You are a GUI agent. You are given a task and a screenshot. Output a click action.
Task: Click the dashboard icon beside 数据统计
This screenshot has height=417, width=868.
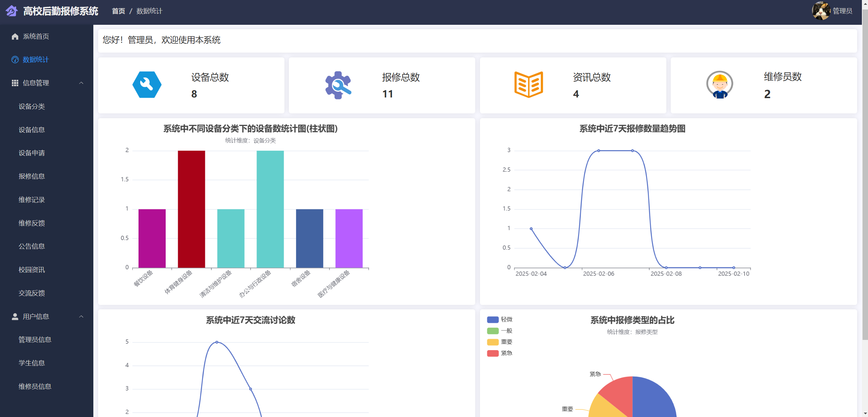(x=15, y=60)
